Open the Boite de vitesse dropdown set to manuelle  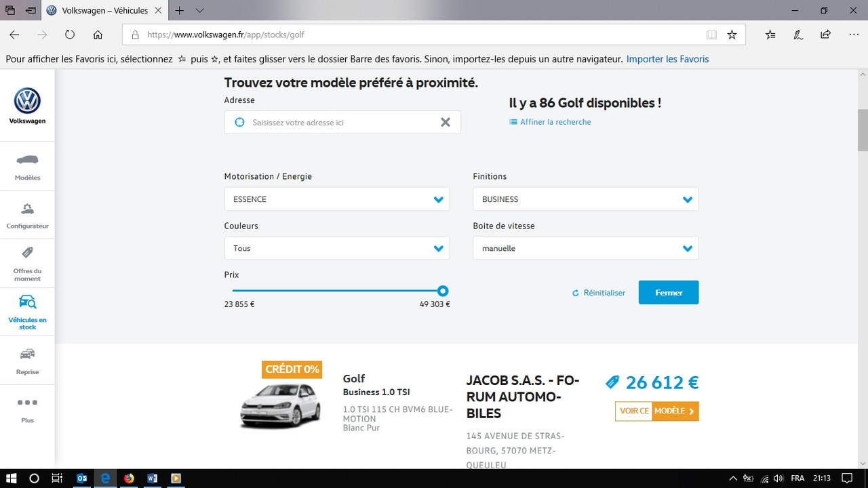pos(585,248)
